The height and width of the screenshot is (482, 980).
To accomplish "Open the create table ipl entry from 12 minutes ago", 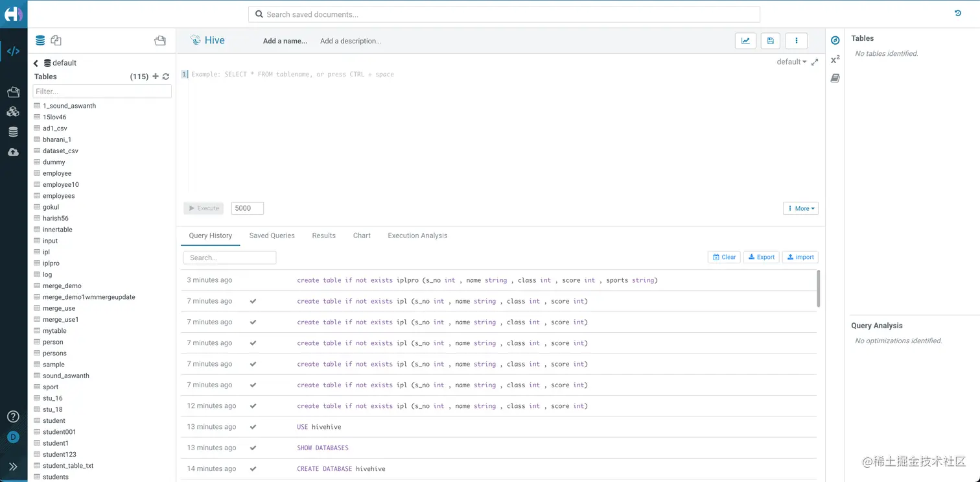I will 498,406.
